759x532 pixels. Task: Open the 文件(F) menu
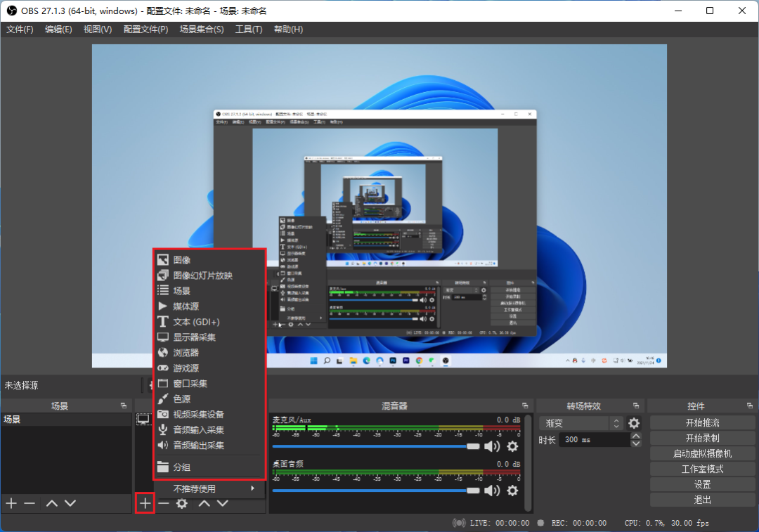[x=20, y=30]
